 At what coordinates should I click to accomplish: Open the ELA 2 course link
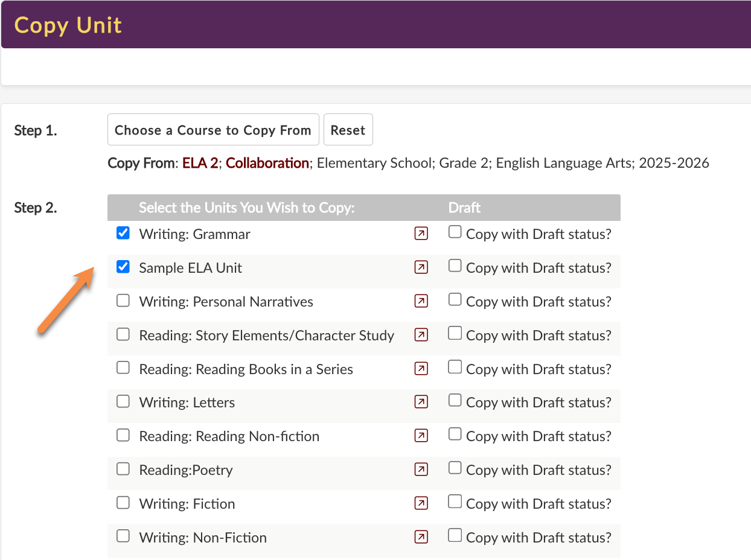pyautogui.click(x=200, y=163)
